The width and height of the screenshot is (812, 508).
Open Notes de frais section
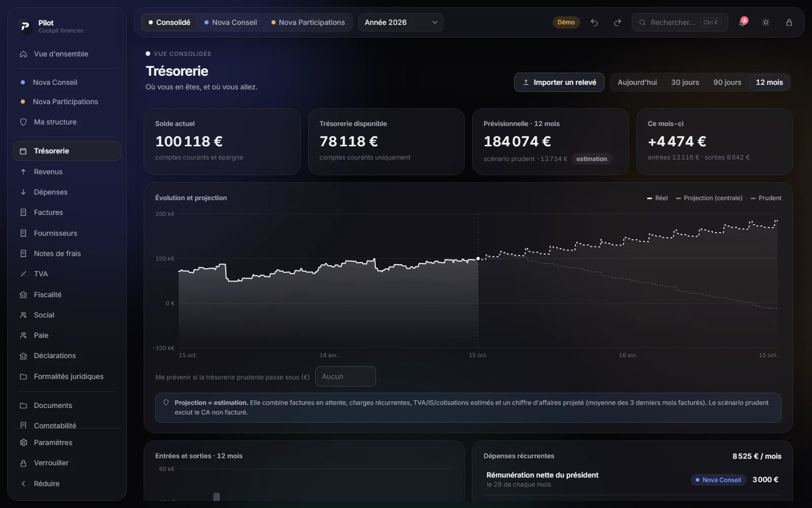67,253
